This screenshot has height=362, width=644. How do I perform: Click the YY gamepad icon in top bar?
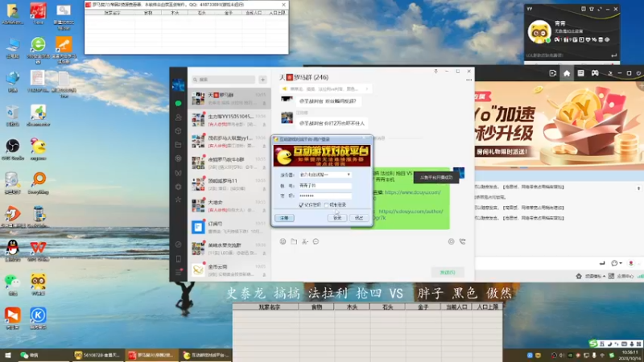coord(595,73)
